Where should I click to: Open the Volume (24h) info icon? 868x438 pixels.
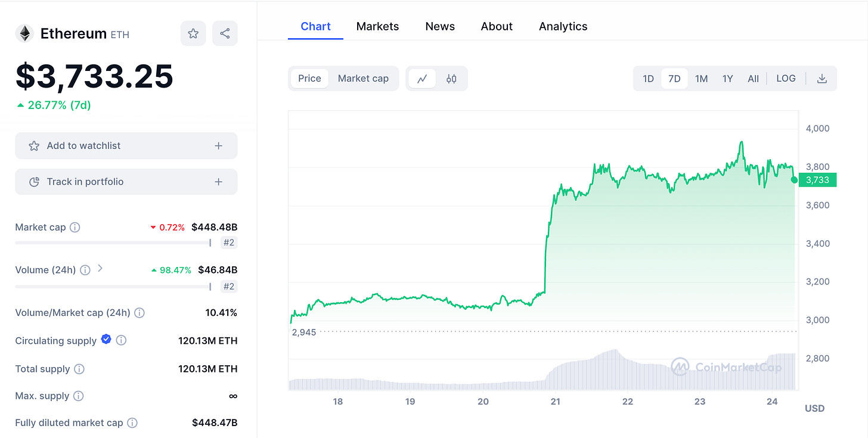(x=85, y=270)
